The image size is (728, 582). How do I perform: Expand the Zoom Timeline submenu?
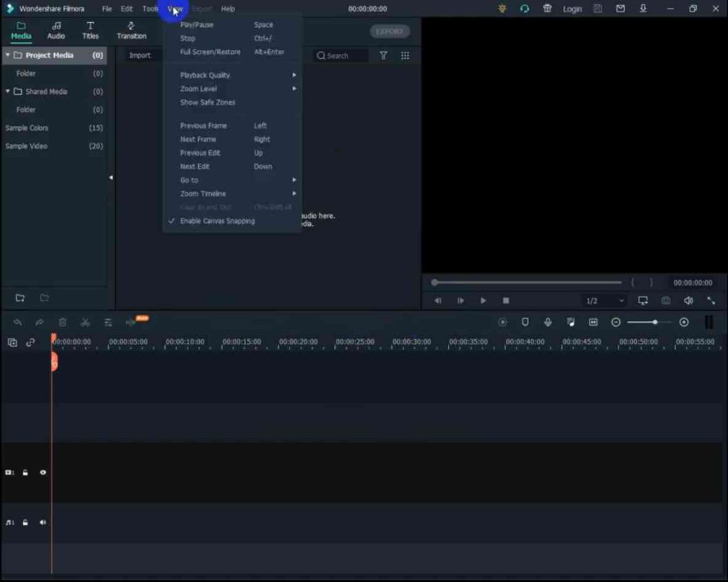tap(232, 194)
